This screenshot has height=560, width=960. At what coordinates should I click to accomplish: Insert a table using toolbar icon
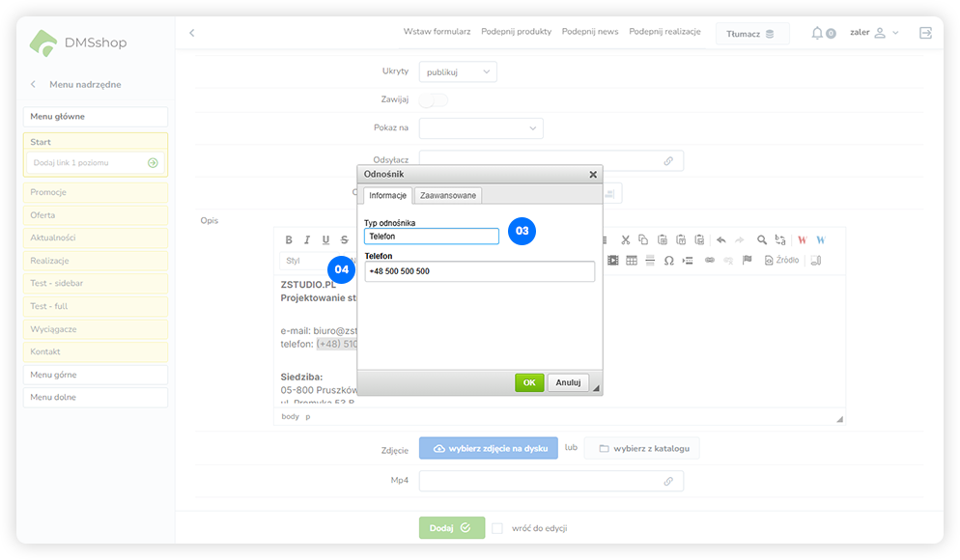click(632, 261)
